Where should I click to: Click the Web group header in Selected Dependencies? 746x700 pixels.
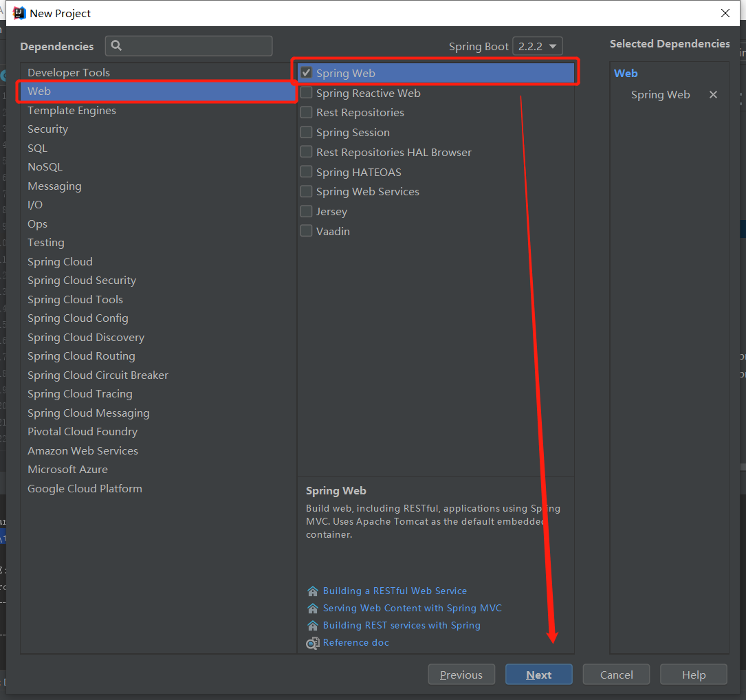(x=626, y=74)
